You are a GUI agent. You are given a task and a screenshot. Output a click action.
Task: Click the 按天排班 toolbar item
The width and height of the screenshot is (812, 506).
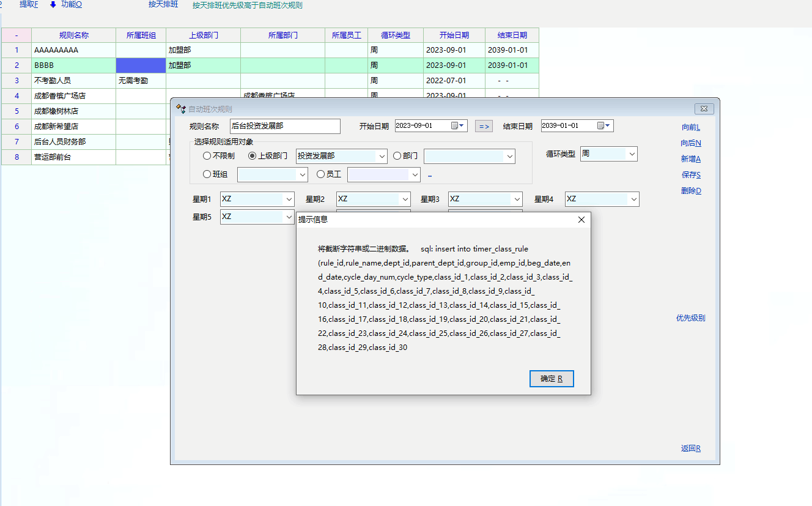tap(163, 5)
